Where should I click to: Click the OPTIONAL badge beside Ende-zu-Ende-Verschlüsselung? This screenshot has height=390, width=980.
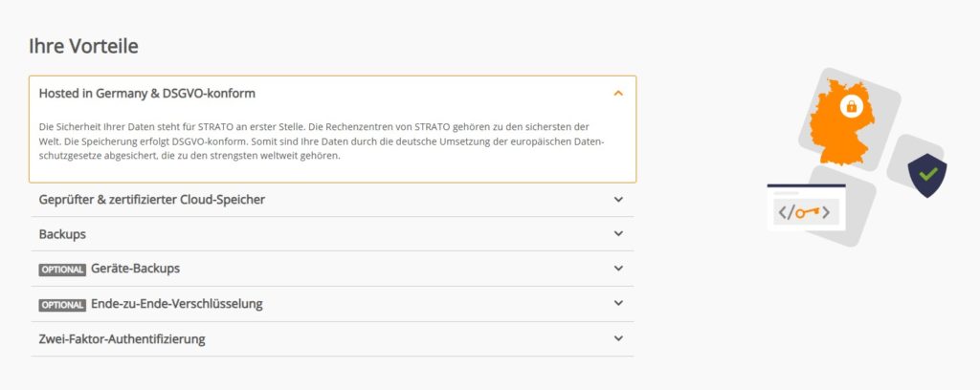(x=62, y=305)
